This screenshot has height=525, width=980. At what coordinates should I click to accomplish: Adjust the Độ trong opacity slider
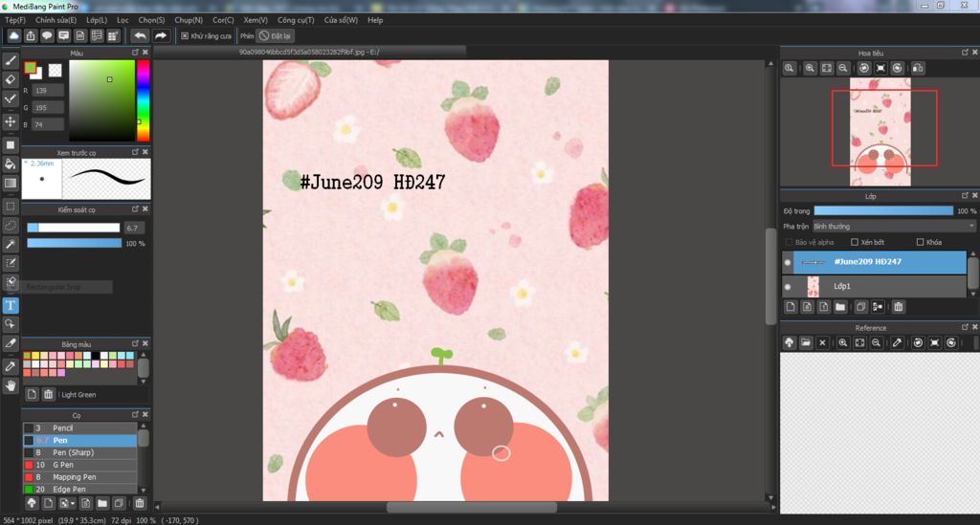click(x=883, y=211)
